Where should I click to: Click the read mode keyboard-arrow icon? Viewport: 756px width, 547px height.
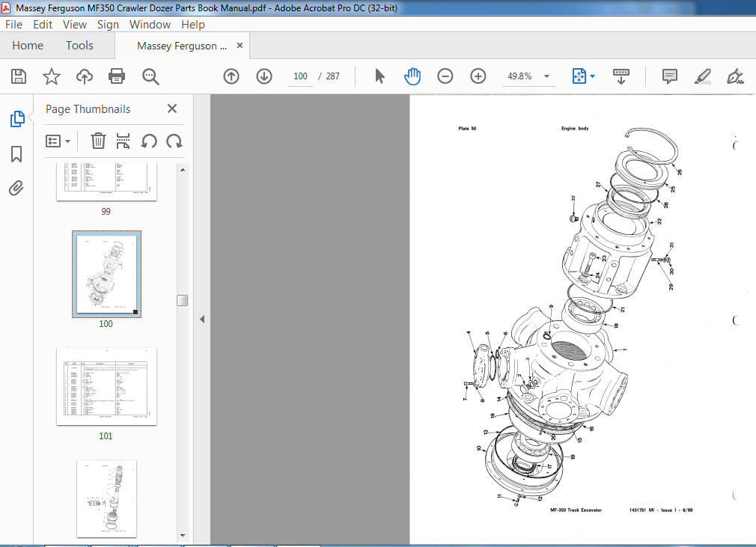(x=621, y=76)
